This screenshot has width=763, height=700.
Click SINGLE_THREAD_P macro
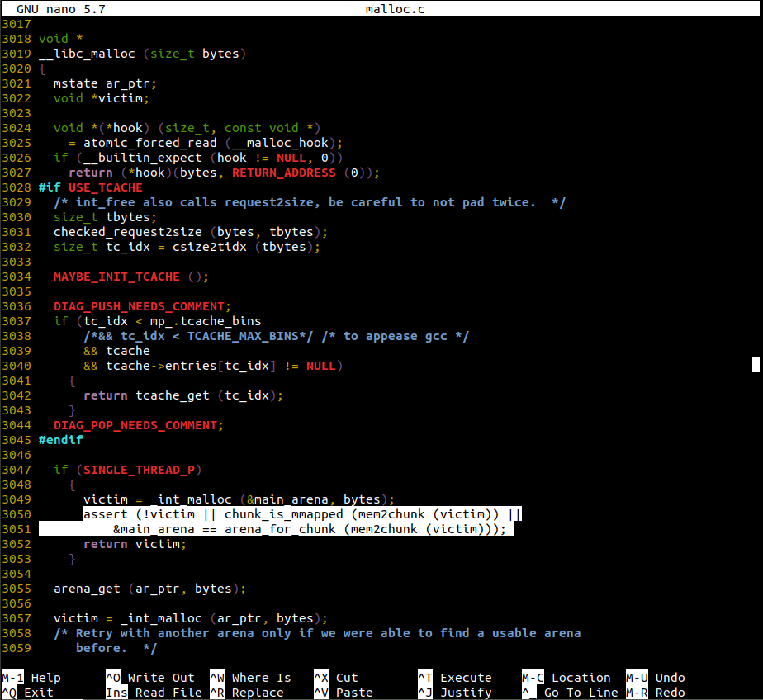(x=140, y=470)
